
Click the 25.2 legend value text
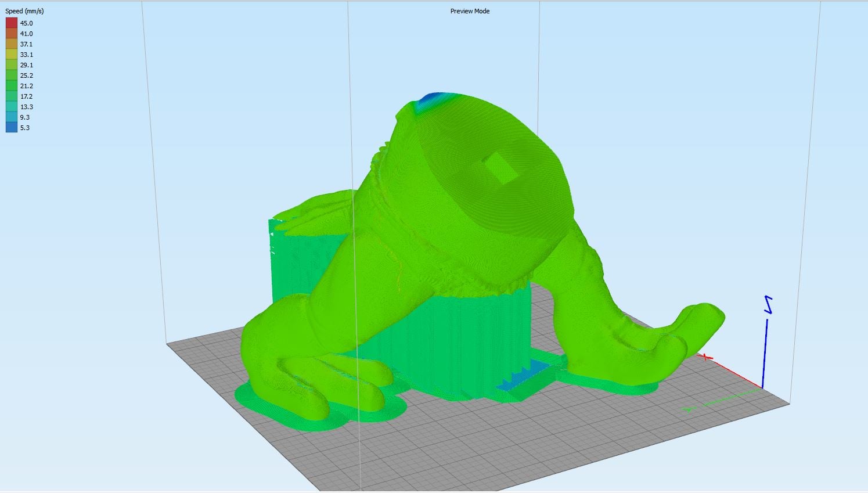click(26, 75)
